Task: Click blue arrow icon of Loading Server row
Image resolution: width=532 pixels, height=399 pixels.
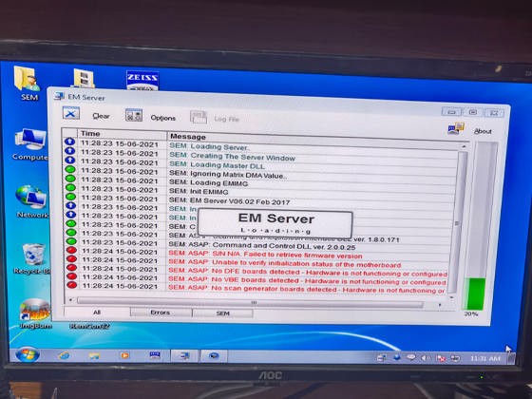Action: coord(70,142)
